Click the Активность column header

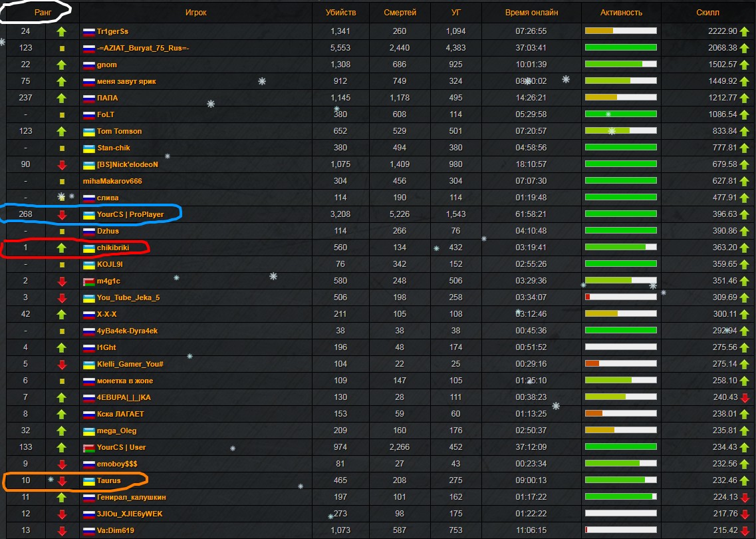(621, 12)
